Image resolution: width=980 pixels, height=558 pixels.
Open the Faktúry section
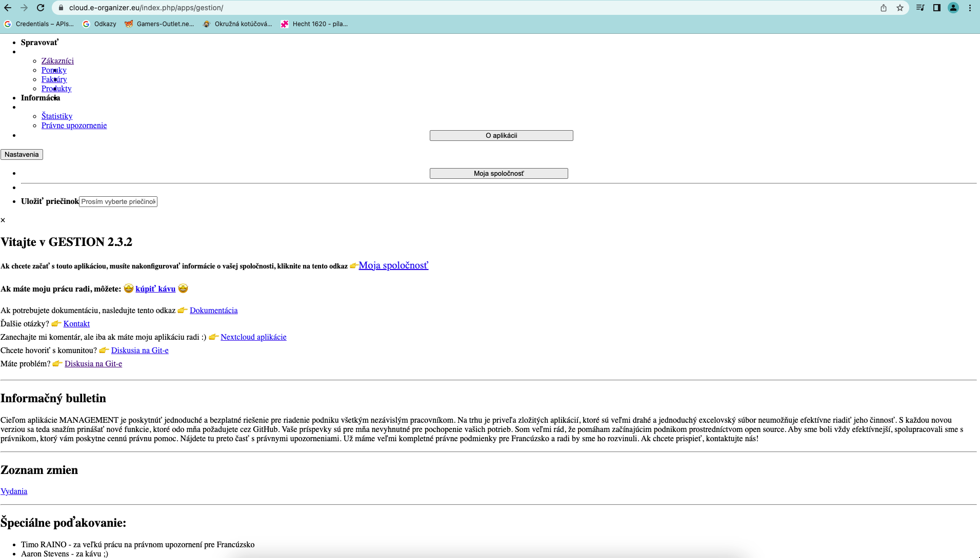coord(54,79)
